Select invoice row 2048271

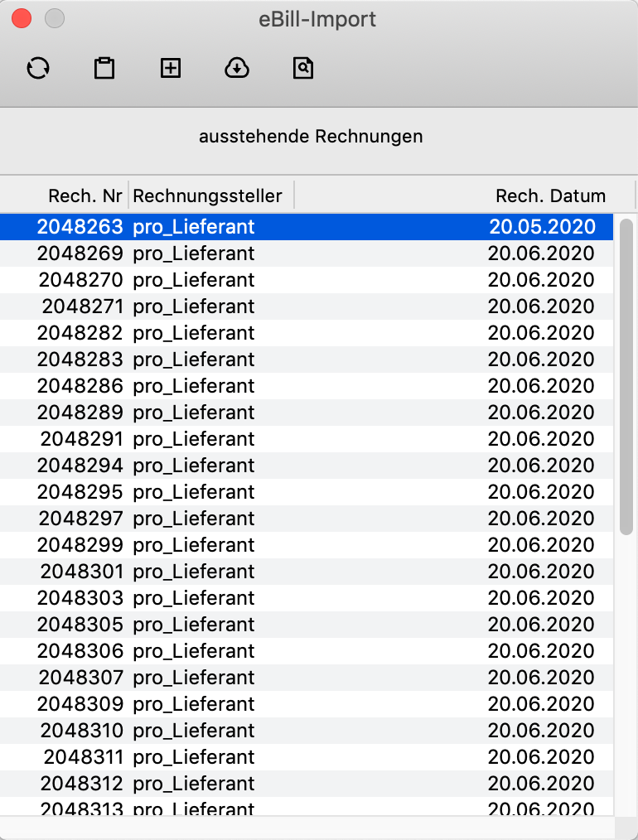[x=307, y=307]
